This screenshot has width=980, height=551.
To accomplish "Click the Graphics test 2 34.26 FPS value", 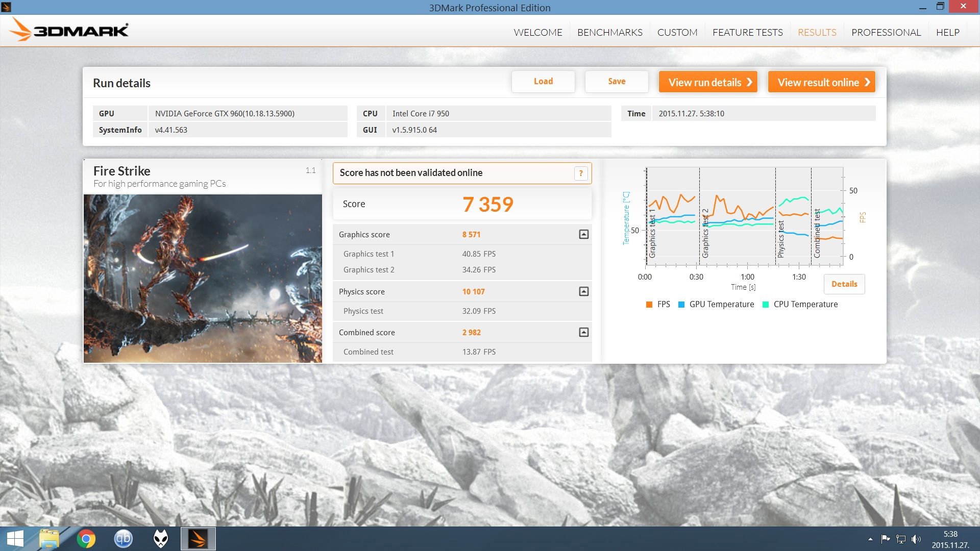I will 479,270.
